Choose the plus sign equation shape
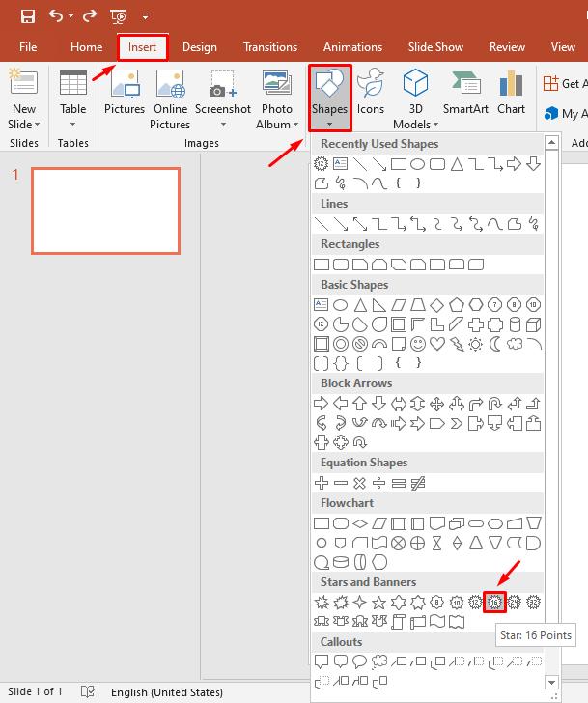Viewport: 588px width, 703px height. (321, 483)
